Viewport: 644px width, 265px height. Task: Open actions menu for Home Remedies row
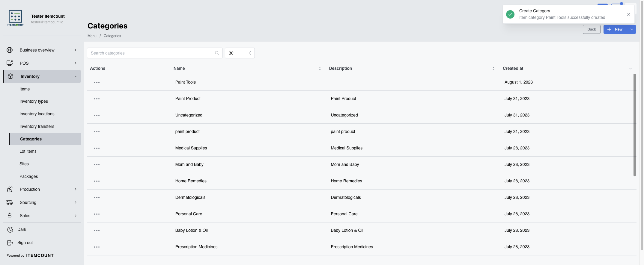97,181
